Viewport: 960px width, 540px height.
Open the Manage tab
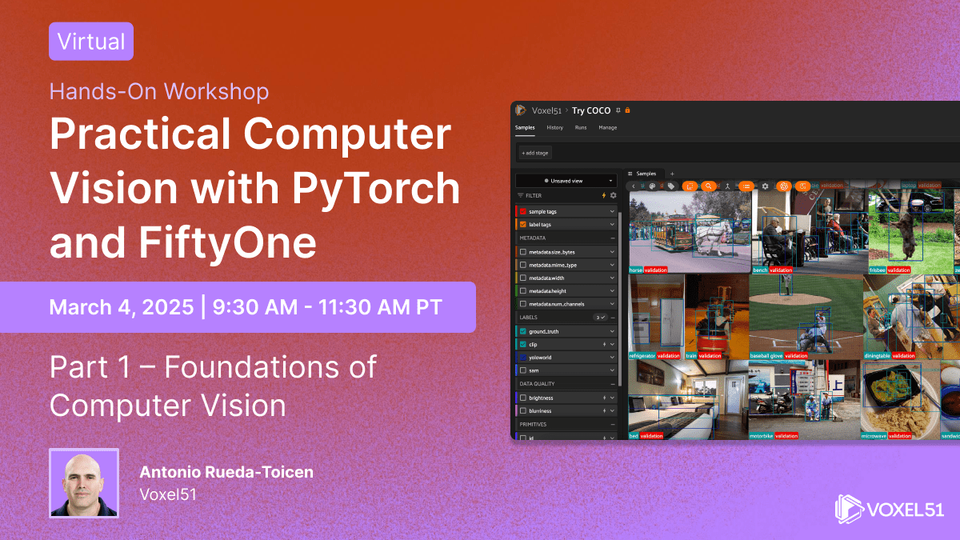(x=607, y=128)
